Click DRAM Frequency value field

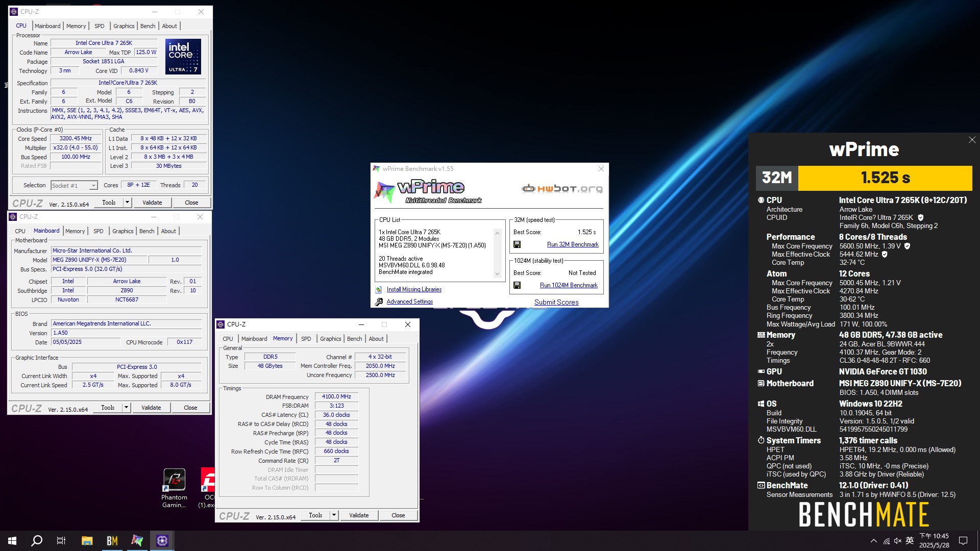point(336,397)
